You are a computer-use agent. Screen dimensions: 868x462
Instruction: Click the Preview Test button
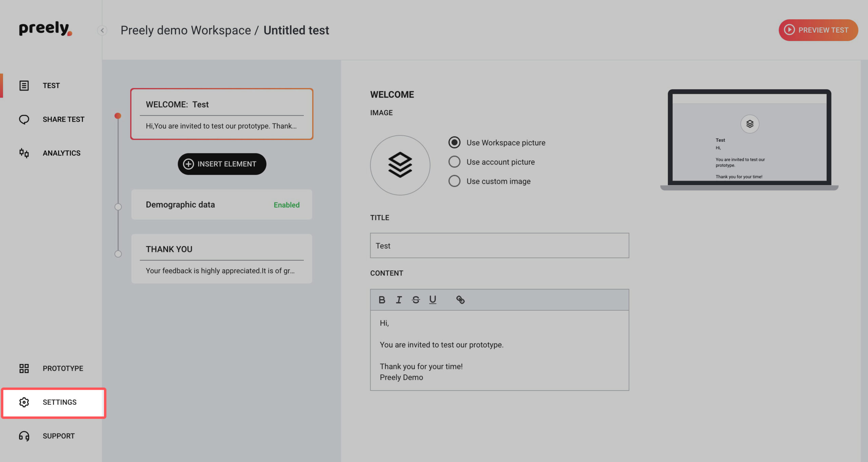pyautogui.click(x=818, y=30)
